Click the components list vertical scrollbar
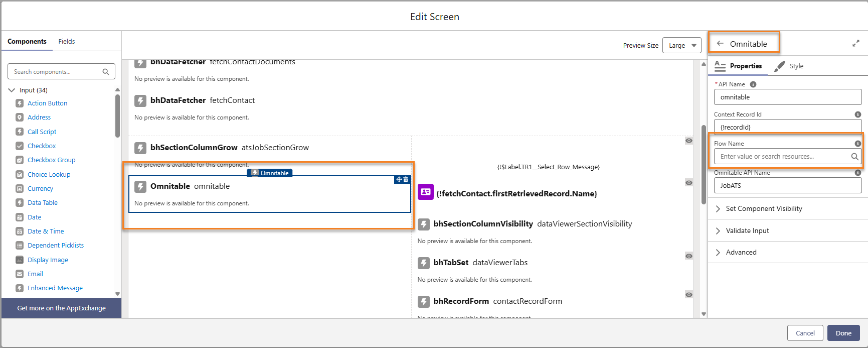 pyautogui.click(x=117, y=115)
